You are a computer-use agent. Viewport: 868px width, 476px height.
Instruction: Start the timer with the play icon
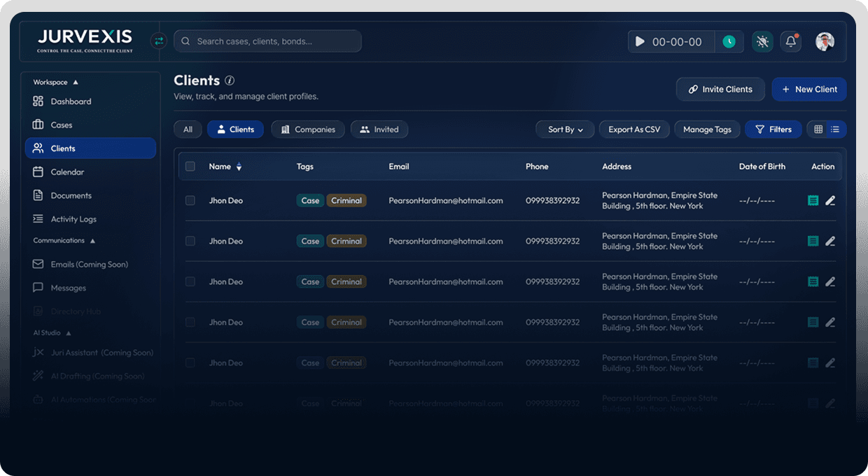639,42
